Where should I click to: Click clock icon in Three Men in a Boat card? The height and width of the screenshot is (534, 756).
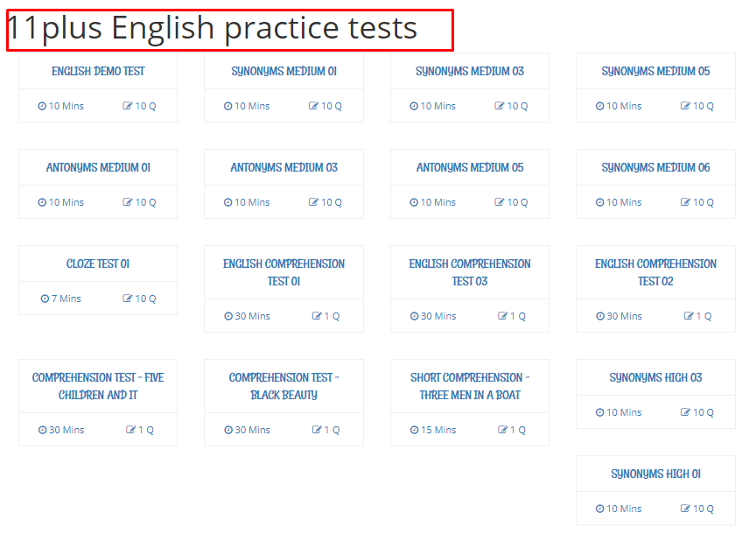click(x=415, y=430)
